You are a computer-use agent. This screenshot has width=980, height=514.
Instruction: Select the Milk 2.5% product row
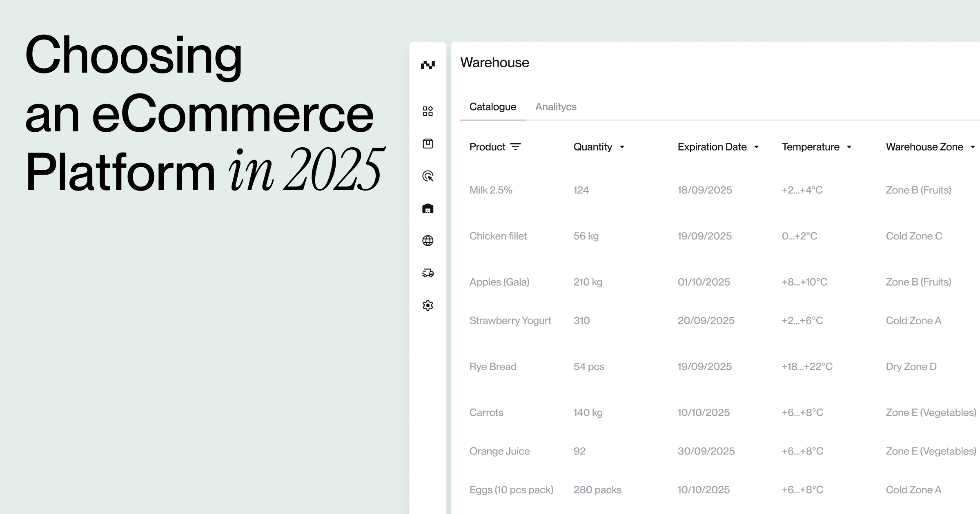pos(491,190)
